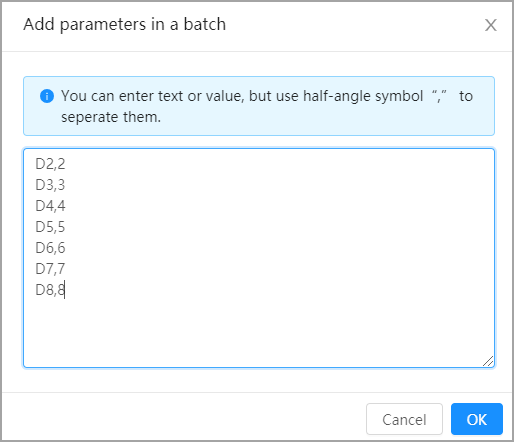This screenshot has height=442, width=514.
Task: Click the blue info circle icon
Action: tap(47, 96)
